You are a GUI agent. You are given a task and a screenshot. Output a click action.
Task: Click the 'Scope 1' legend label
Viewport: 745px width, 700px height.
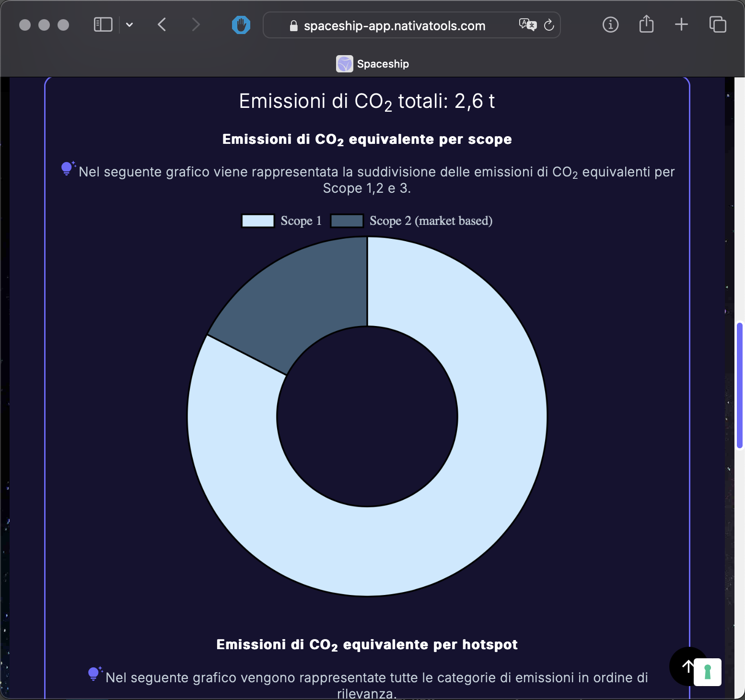click(301, 221)
